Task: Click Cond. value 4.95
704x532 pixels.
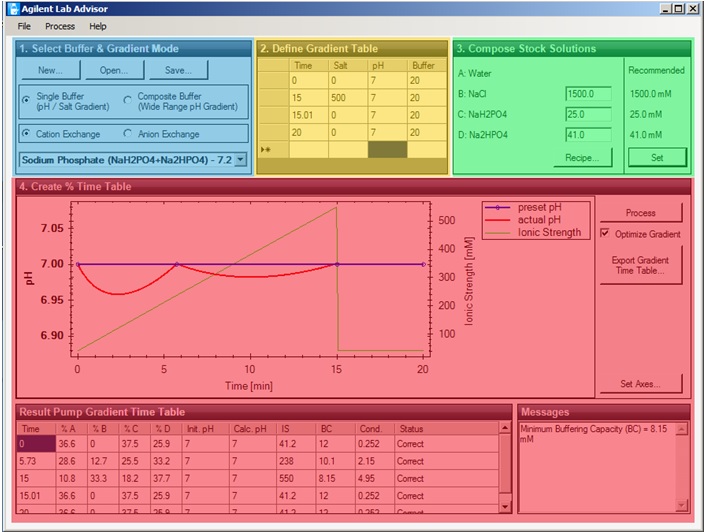Action: pyautogui.click(x=375, y=478)
